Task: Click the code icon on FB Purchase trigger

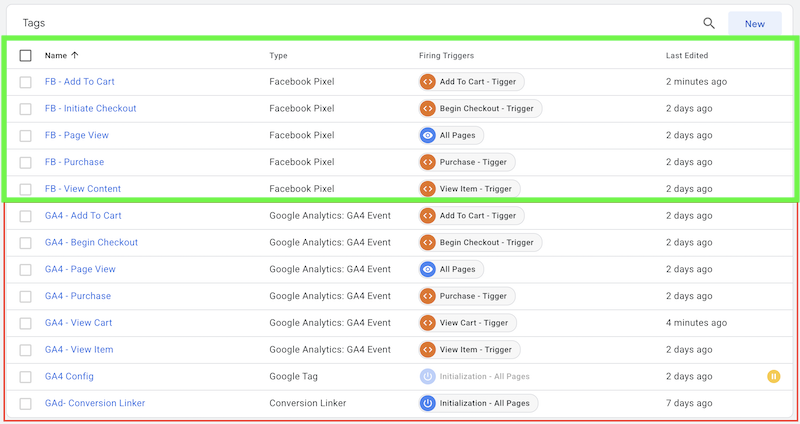Action: [428, 162]
